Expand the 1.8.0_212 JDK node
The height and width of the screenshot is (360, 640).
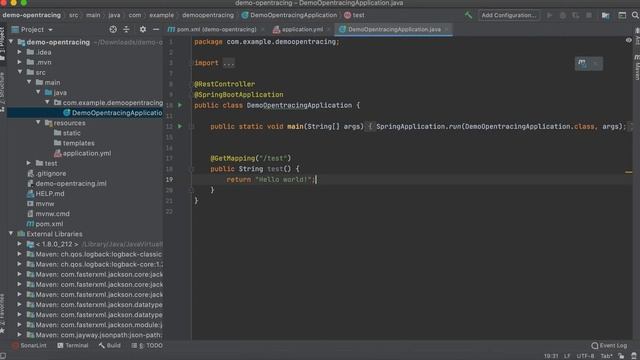[x=20, y=244]
